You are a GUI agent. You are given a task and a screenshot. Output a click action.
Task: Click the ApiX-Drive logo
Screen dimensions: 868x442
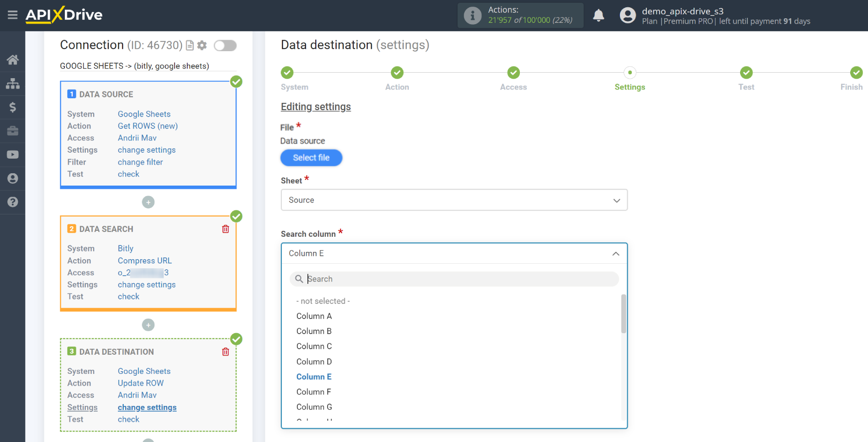point(64,15)
